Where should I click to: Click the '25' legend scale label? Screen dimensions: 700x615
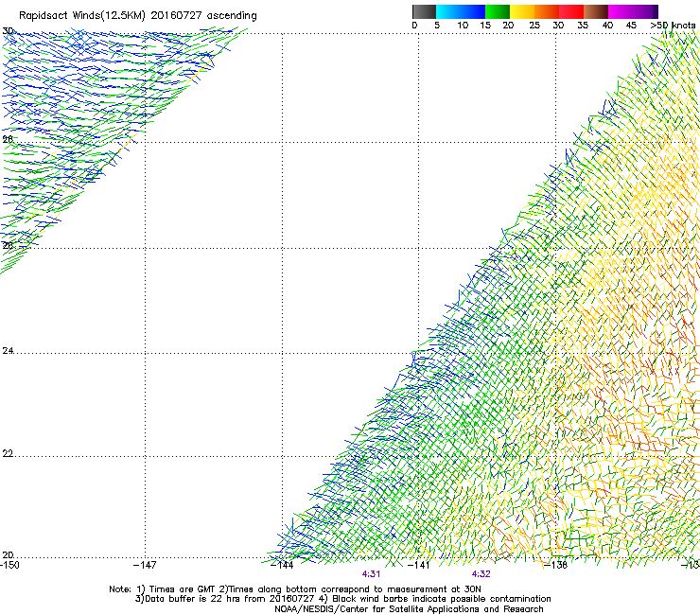pyautogui.click(x=534, y=26)
